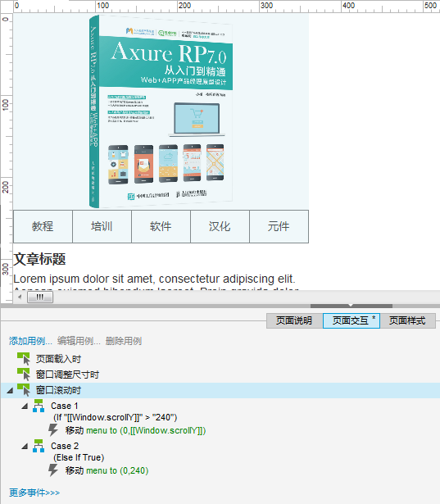Click the condition text with "240"
This screenshot has width=440, height=504.
tap(116, 417)
